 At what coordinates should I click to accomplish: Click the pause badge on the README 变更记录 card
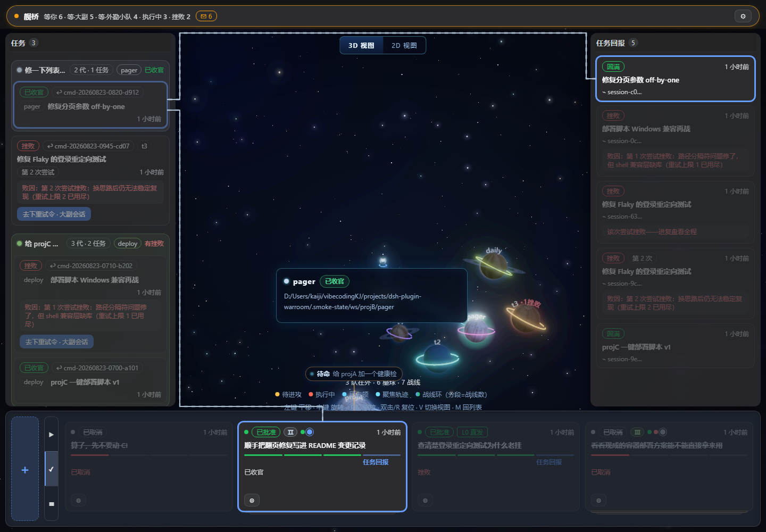(x=290, y=432)
